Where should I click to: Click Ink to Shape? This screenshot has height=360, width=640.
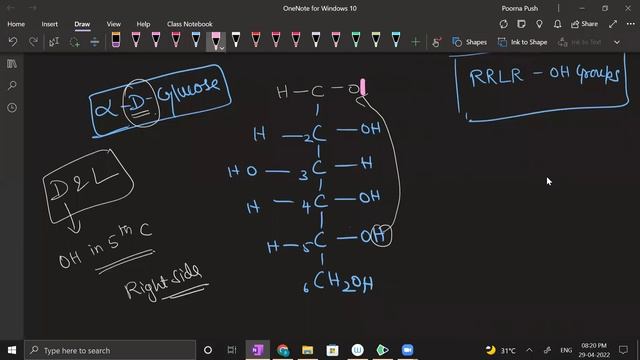tap(522, 42)
